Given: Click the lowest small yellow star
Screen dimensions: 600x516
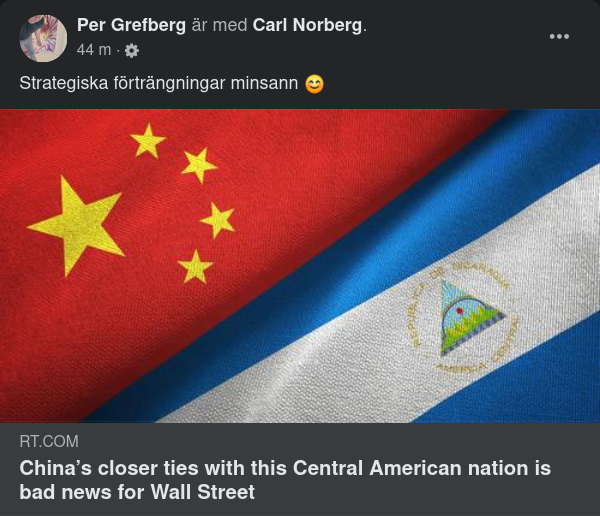Looking at the screenshot, I should 195,266.
